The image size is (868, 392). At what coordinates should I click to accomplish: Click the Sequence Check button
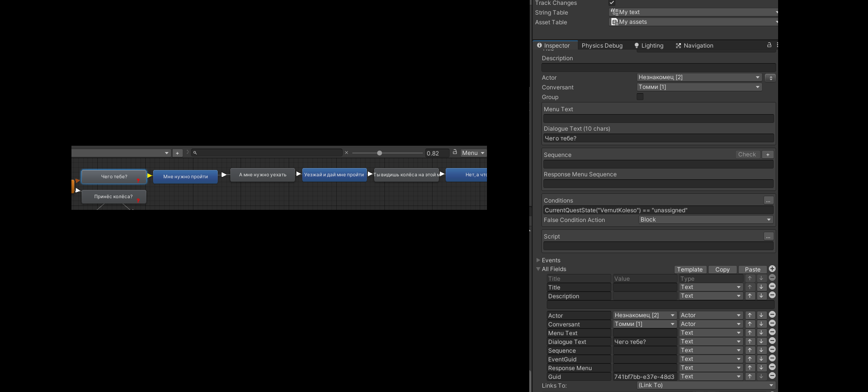[747, 154]
